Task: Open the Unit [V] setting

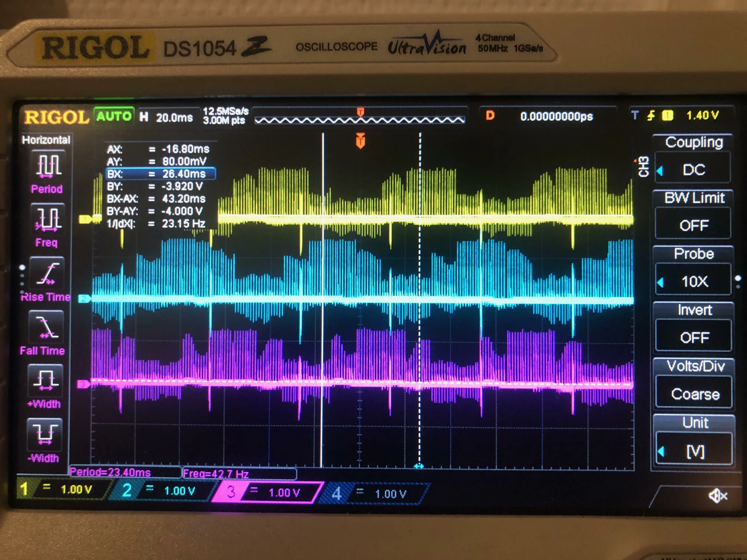Action: (695, 451)
